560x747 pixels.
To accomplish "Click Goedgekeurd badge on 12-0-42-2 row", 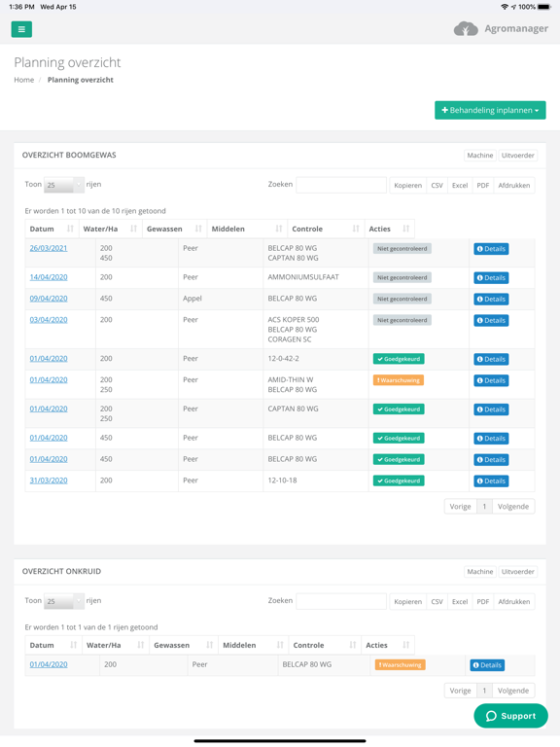I will (x=399, y=359).
